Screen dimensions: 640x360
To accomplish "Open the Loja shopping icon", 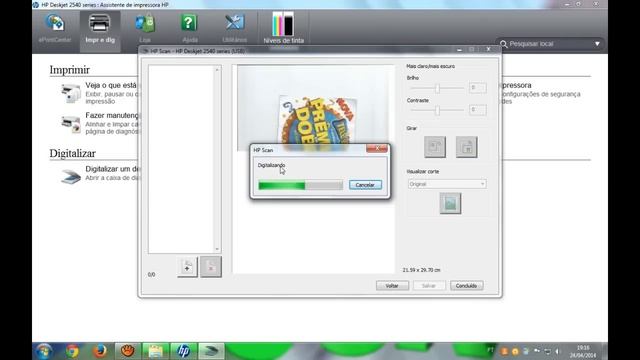I will [145, 28].
